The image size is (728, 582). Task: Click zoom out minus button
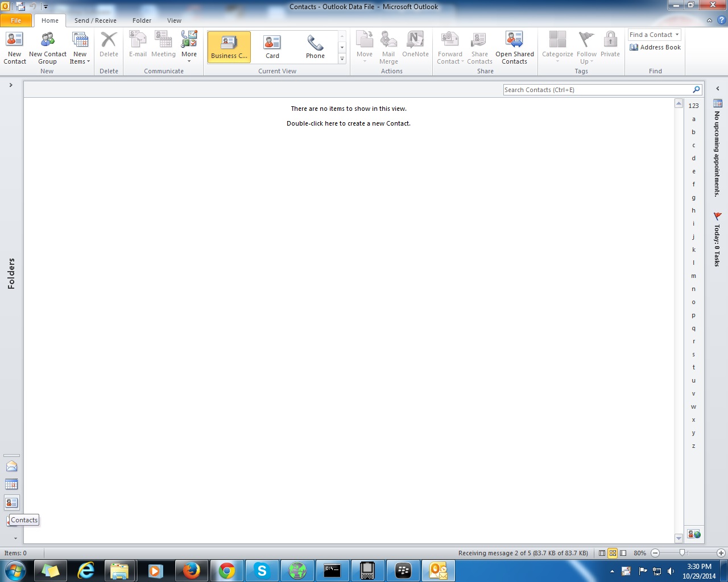pos(655,553)
